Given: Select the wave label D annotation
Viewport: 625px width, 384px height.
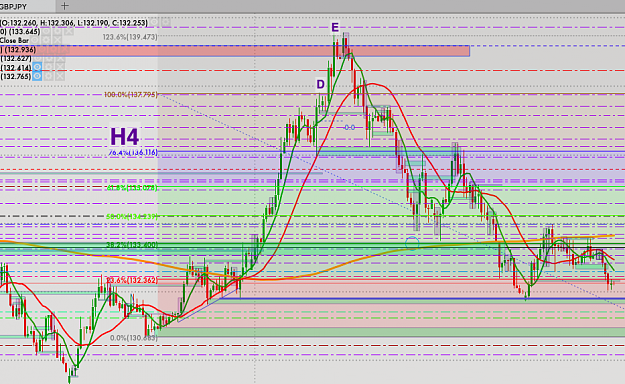Looking at the screenshot, I should [320, 84].
